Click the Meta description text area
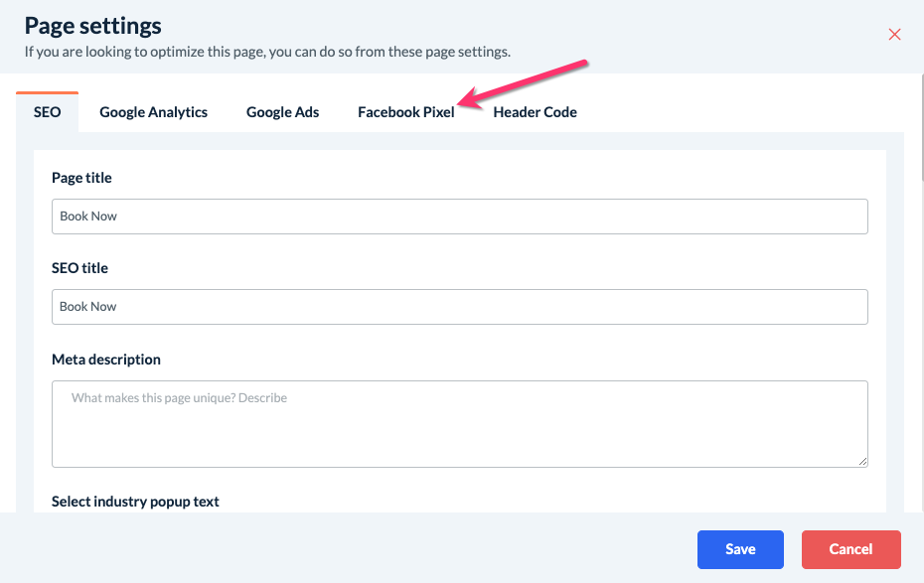924x583 pixels. [x=459, y=423]
